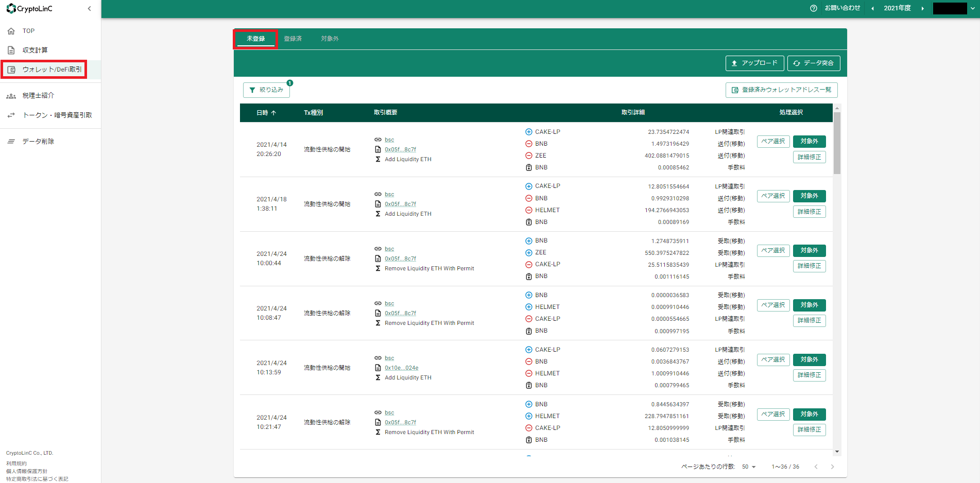Click the Tx種別 column header
The width and height of the screenshot is (980, 483).
point(313,113)
